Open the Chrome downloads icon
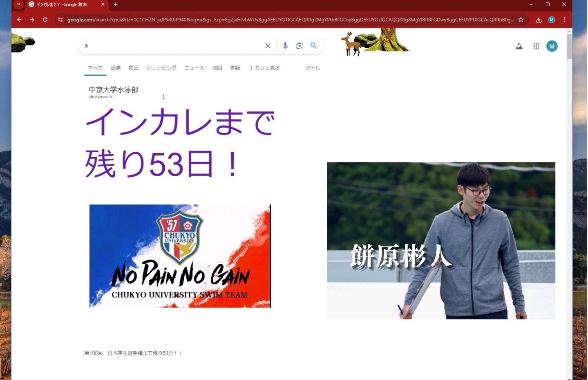 tap(539, 20)
